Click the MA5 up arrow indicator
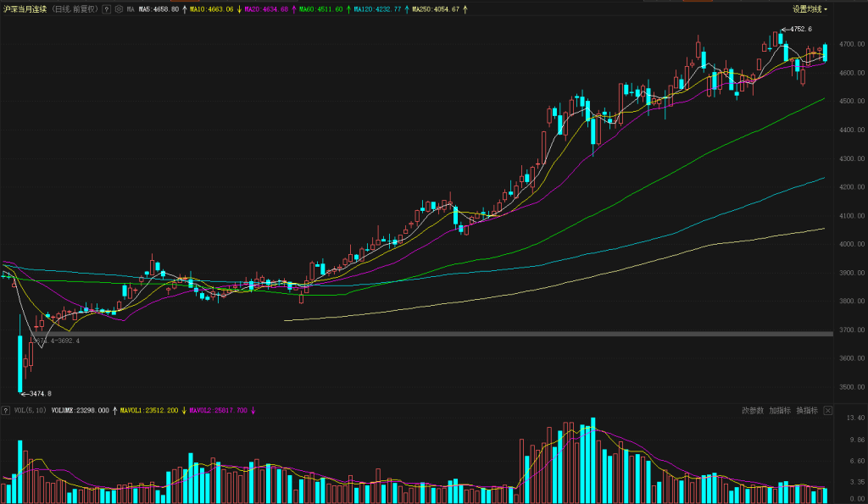The width and height of the screenshot is (868, 504). pos(184,9)
